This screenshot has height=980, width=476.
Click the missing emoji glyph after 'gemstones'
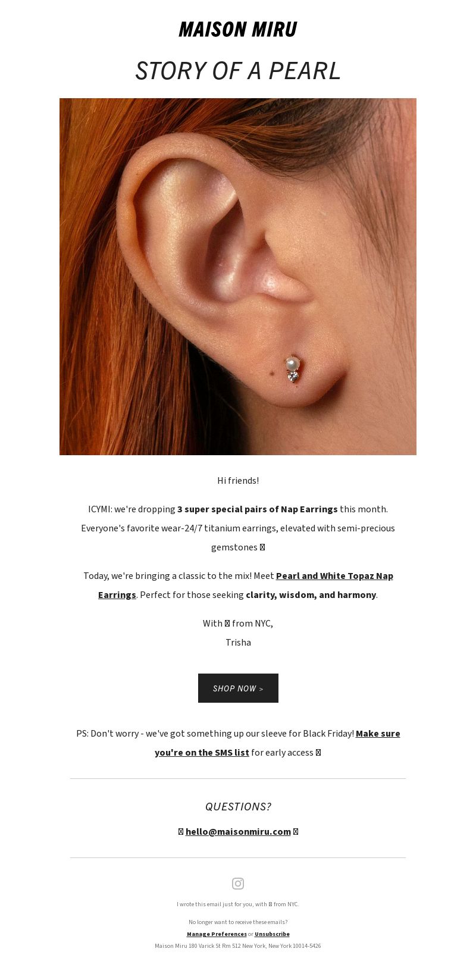click(x=262, y=547)
